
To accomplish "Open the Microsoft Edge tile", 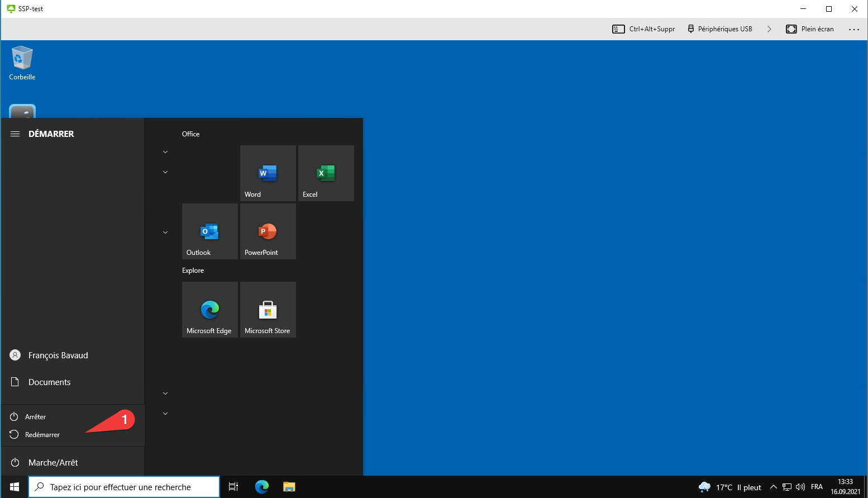I will pyautogui.click(x=209, y=310).
